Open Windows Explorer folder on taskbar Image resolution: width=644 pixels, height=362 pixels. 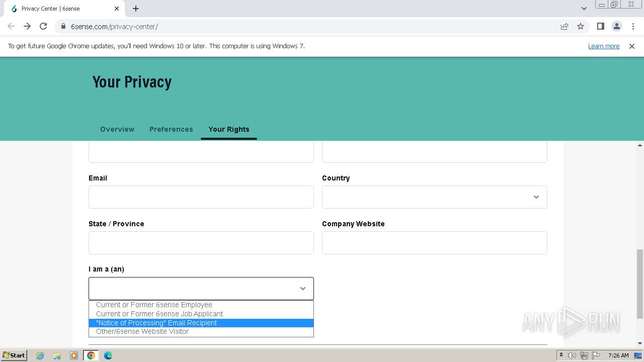(x=57, y=355)
